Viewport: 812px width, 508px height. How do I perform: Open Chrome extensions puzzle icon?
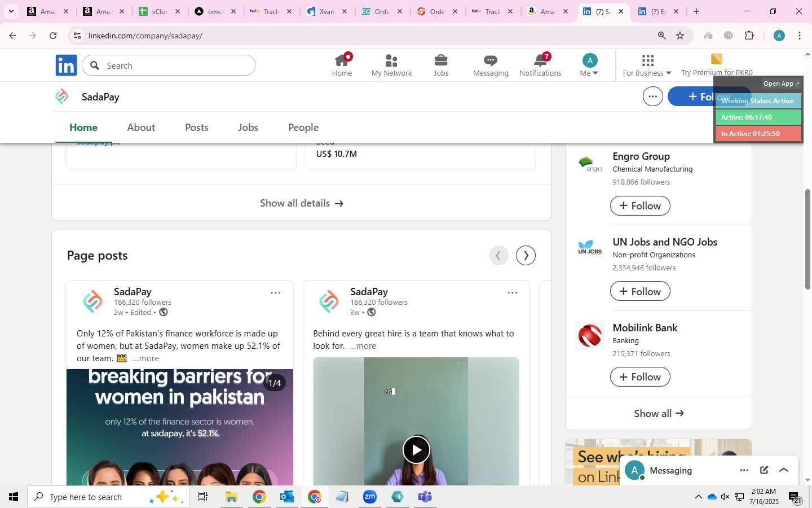point(749,36)
